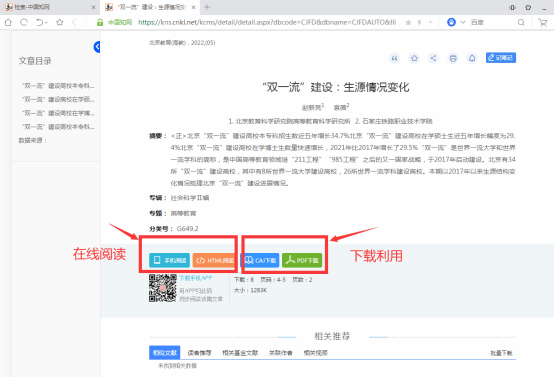Click the 批量下载 link
Image resolution: width=554 pixels, height=378 pixels.
click(501, 353)
